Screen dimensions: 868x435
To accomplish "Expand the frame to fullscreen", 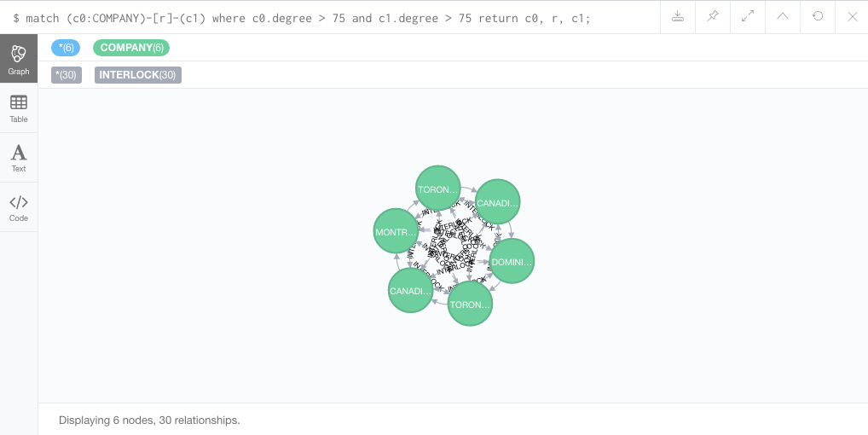I will pyautogui.click(x=748, y=17).
